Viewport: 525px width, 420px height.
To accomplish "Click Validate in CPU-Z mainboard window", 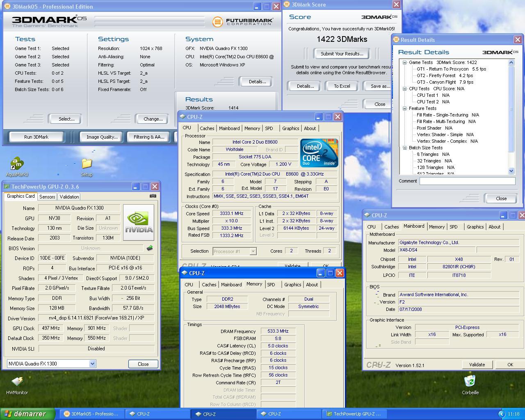I will click(477, 365).
